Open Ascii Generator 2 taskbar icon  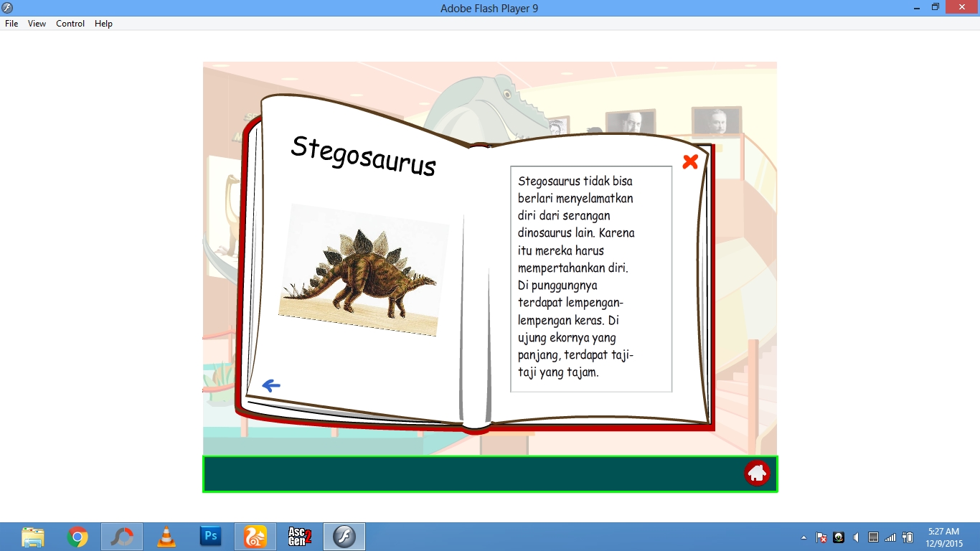pos(300,537)
